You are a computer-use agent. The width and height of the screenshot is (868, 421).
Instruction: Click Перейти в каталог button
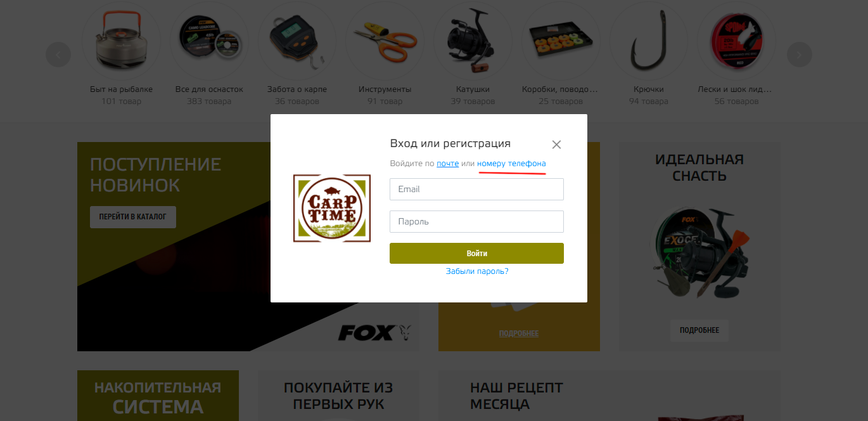(x=133, y=217)
